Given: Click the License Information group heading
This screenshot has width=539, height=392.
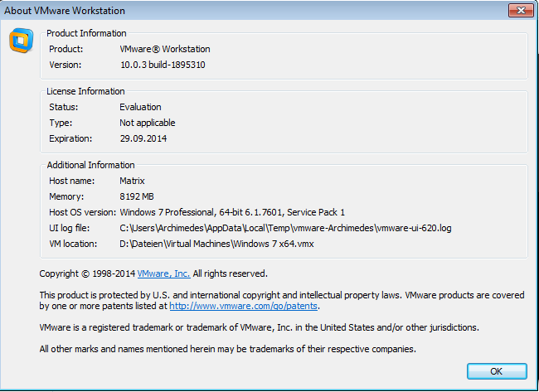Looking at the screenshot, I should click(85, 91).
